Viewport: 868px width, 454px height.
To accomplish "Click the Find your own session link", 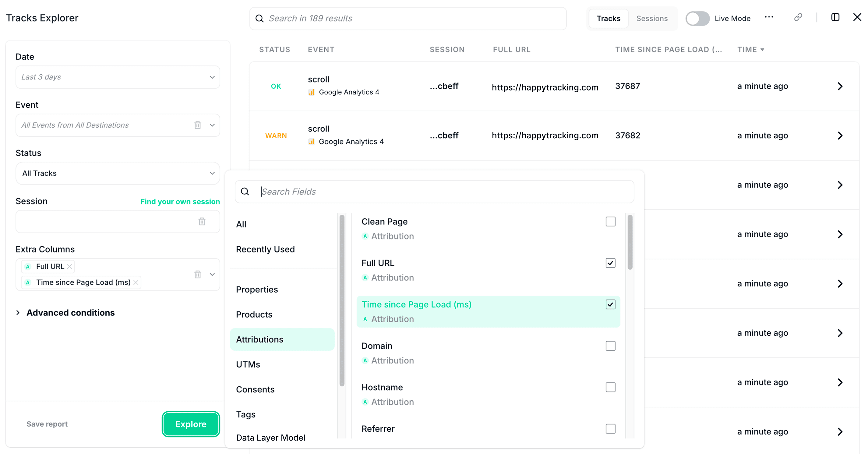I will [180, 201].
